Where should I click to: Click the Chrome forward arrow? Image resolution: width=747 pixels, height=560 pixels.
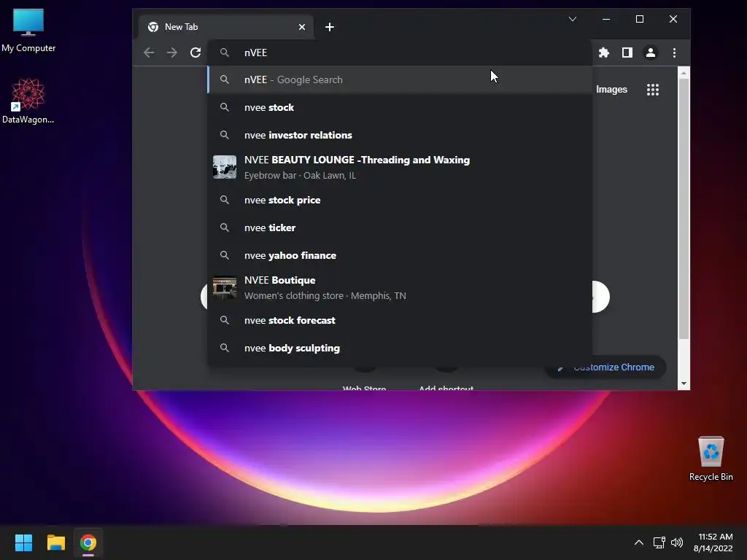tap(172, 52)
